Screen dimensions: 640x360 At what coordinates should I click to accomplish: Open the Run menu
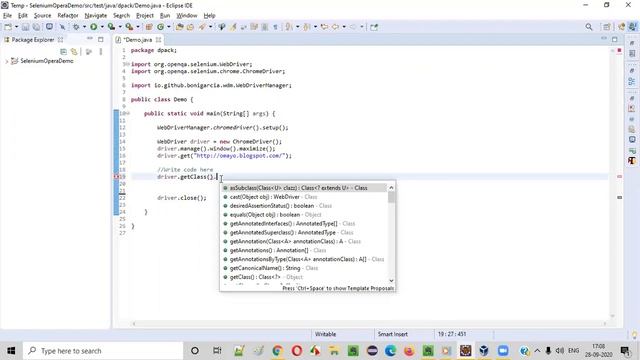tap(165, 16)
